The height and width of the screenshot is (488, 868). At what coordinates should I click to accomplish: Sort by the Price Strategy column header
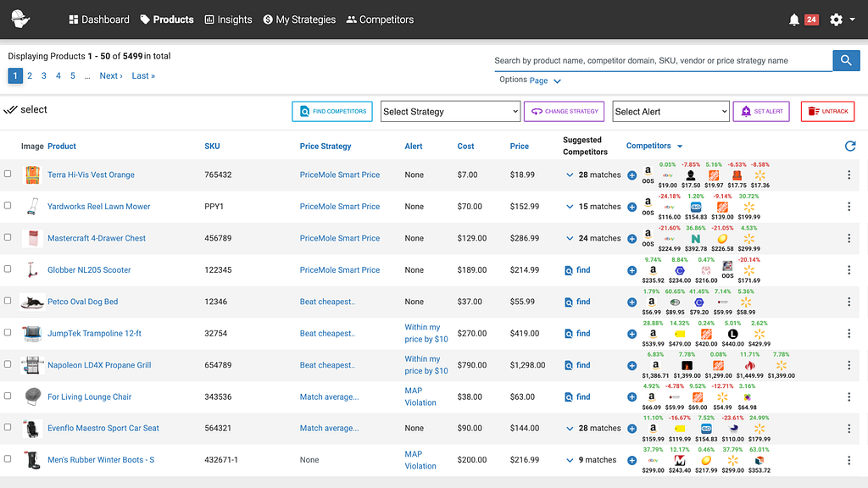325,146
